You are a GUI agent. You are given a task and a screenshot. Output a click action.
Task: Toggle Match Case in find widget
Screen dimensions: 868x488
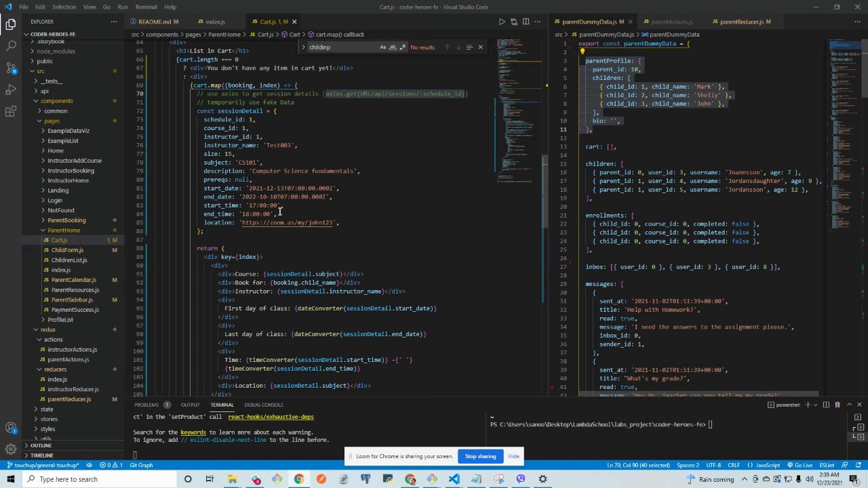(x=382, y=47)
